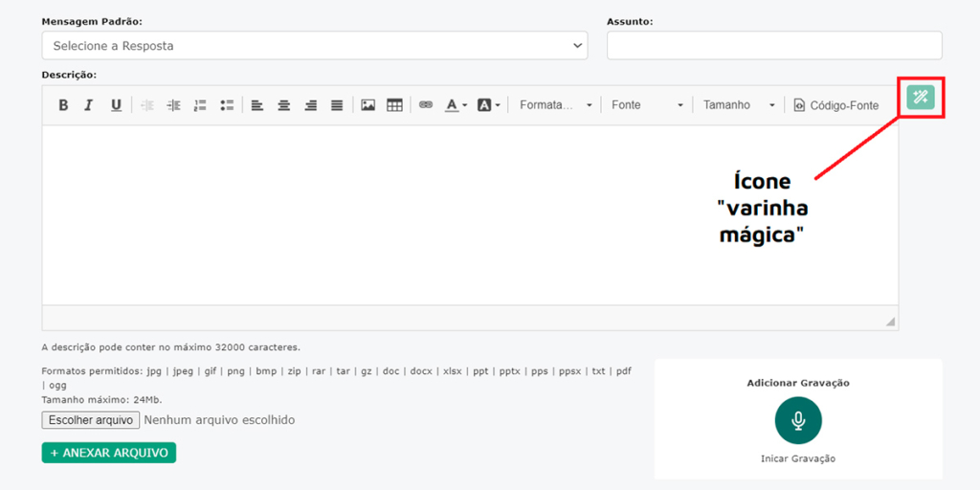Click the magic wand AI icon
The width and height of the screenshot is (980, 490).
[x=921, y=97]
